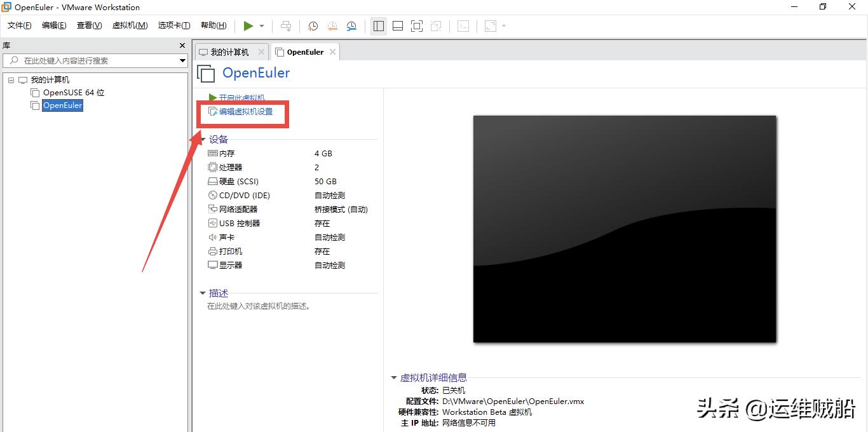Open the power options dropdown beside play button
868x432 pixels.
pos(261,26)
